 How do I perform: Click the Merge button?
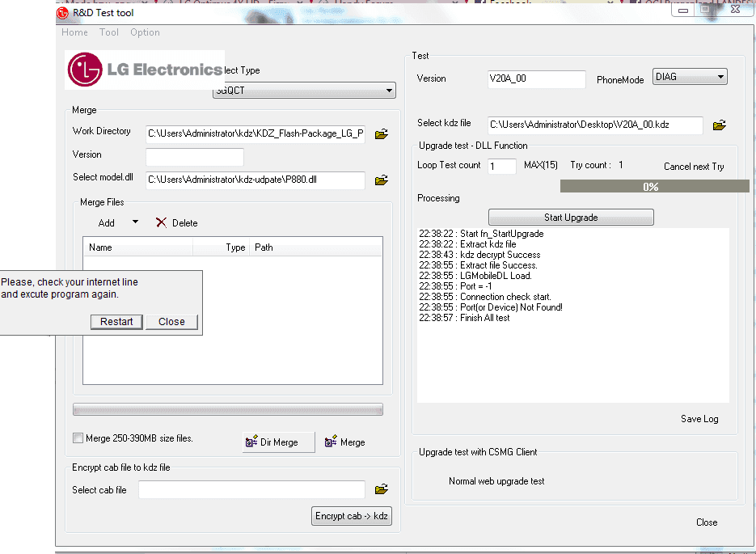pos(346,442)
